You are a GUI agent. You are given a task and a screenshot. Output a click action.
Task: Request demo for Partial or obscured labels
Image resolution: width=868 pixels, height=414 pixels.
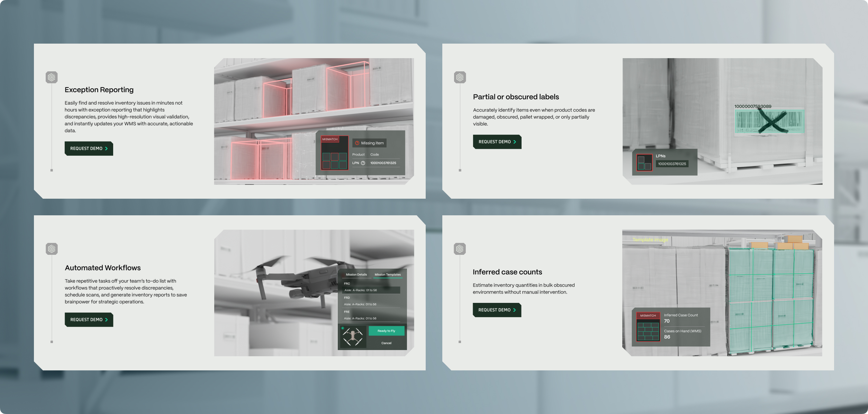pos(497,142)
